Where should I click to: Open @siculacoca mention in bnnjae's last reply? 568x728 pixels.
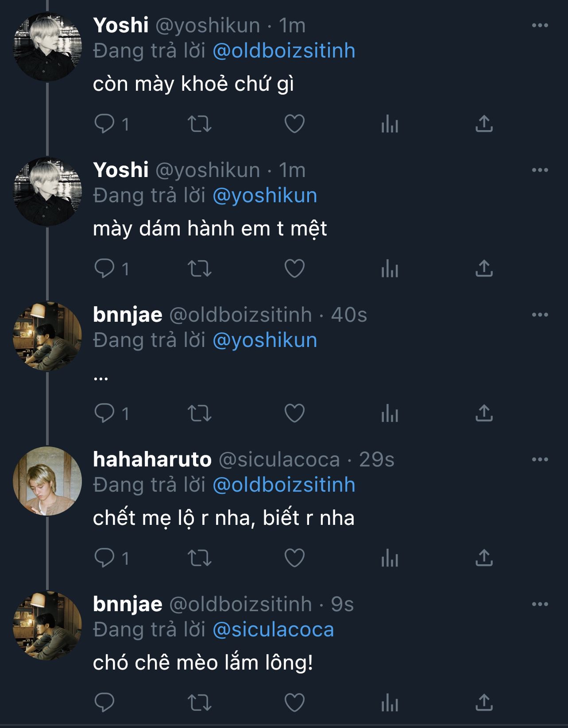[273, 630]
